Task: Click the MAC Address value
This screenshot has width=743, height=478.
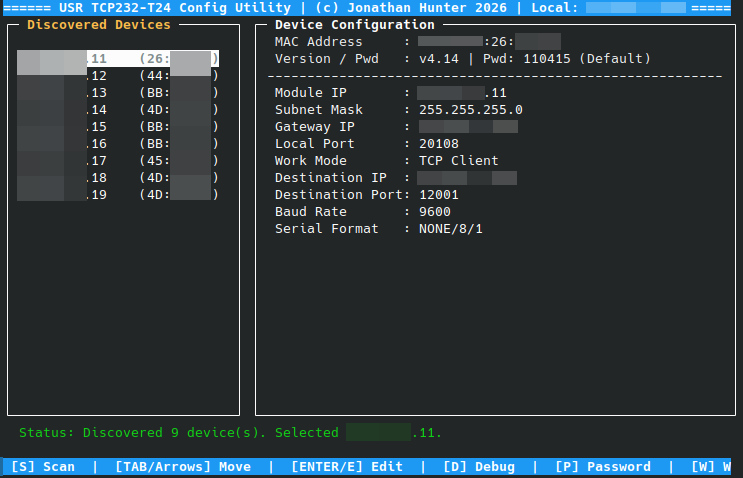Action: pyautogui.click(x=489, y=42)
